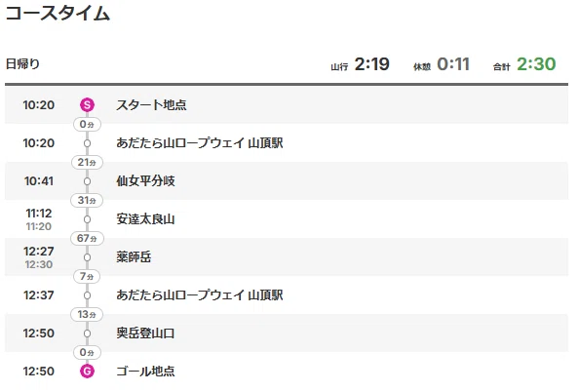This screenshot has width=579, height=392.
Task: Select the 安達太良山 waypoint circle marker
Action: [x=87, y=219]
